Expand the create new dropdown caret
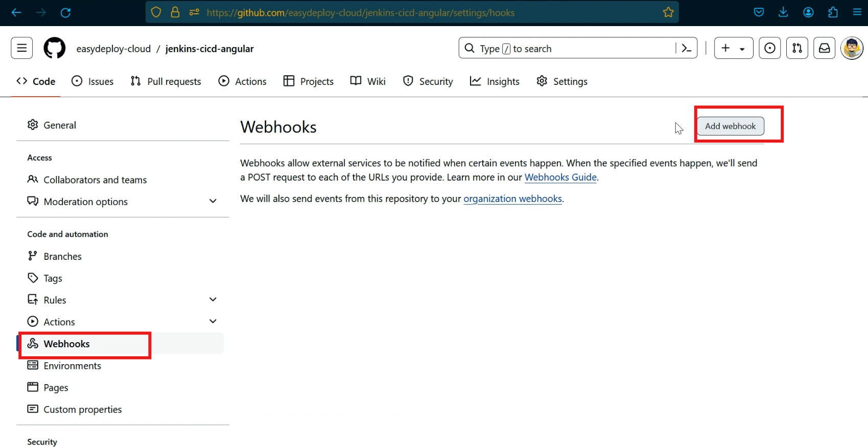The image size is (868, 447). (742, 49)
